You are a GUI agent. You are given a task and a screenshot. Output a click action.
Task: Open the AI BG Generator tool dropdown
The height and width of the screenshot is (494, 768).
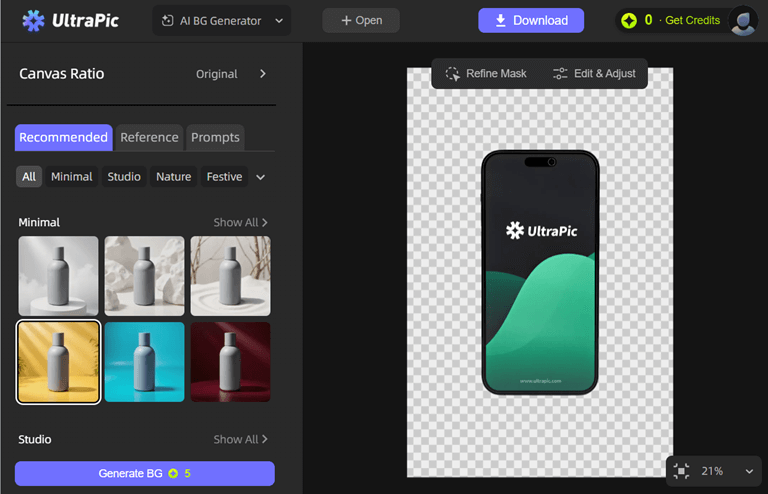point(221,21)
